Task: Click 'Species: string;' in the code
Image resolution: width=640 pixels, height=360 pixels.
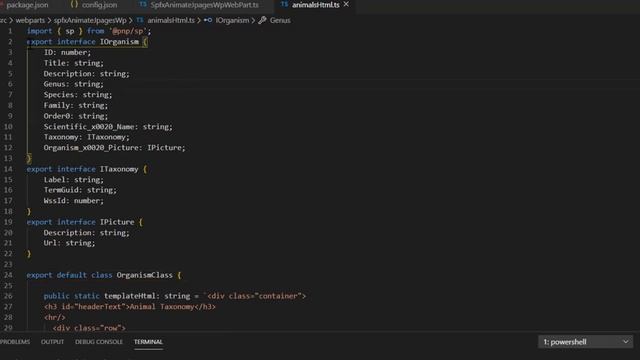Action: click(x=78, y=95)
